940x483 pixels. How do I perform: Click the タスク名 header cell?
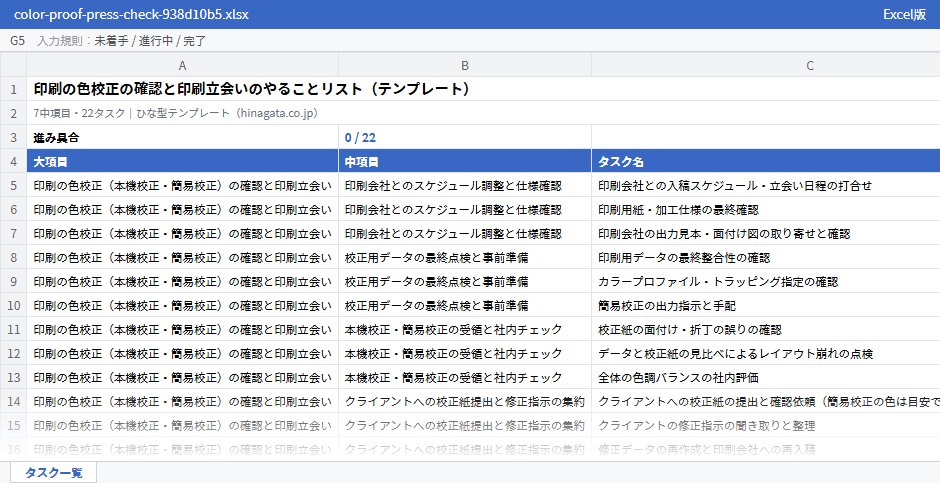(766, 162)
